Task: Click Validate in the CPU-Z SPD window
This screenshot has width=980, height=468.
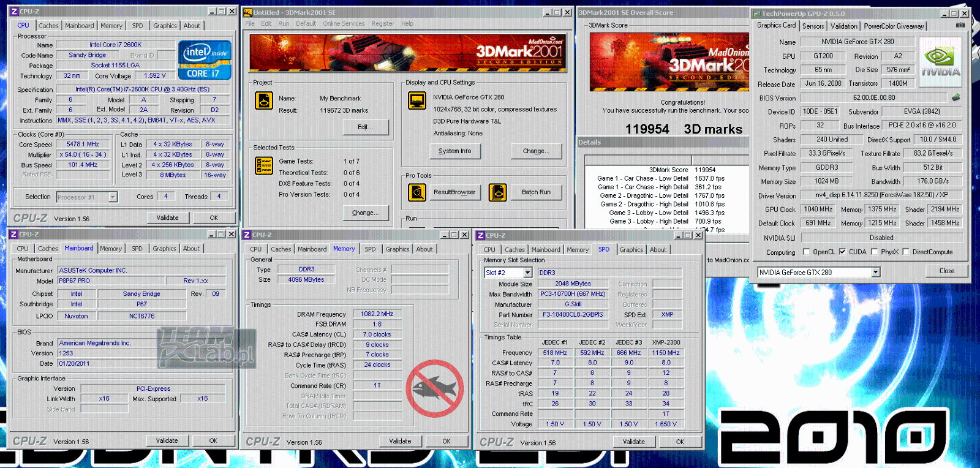Action: [x=633, y=442]
